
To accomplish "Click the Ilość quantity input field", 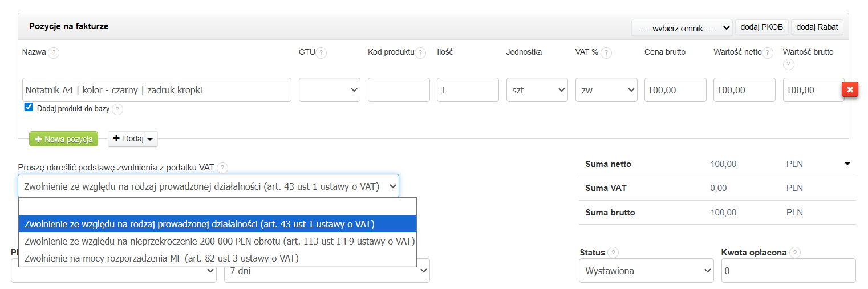I will pyautogui.click(x=468, y=90).
